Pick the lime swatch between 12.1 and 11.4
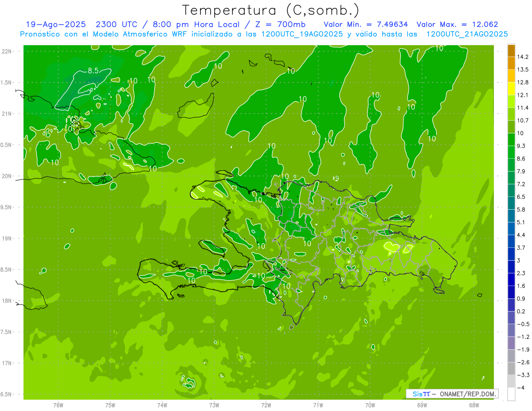The width and height of the screenshot is (532, 411). 511,102
